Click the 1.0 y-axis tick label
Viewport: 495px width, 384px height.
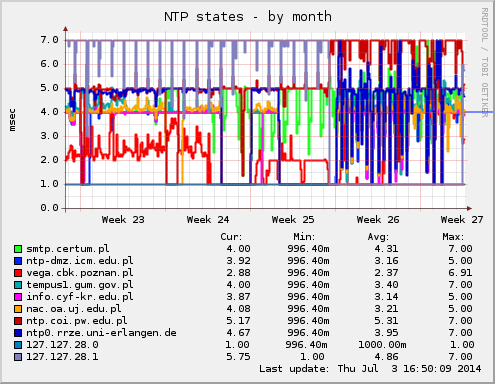[x=49, y=184]
